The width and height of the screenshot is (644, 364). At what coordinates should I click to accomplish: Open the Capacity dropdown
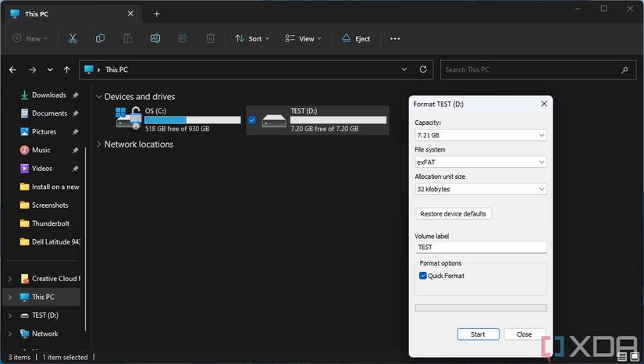click(481, 135)
